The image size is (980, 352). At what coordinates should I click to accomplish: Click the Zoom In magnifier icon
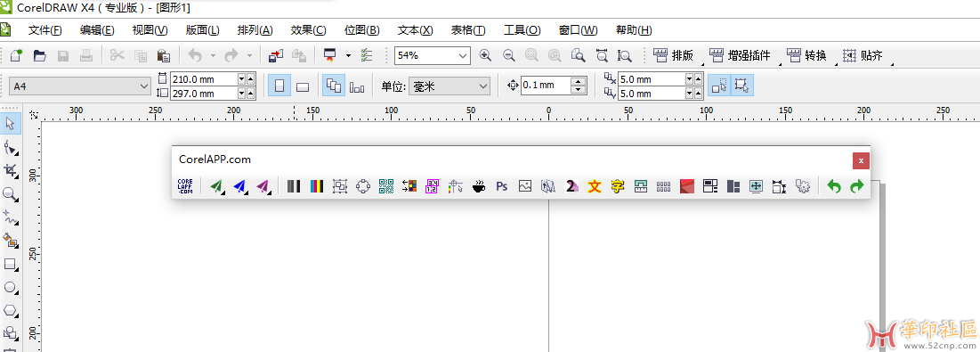point(485,55)
